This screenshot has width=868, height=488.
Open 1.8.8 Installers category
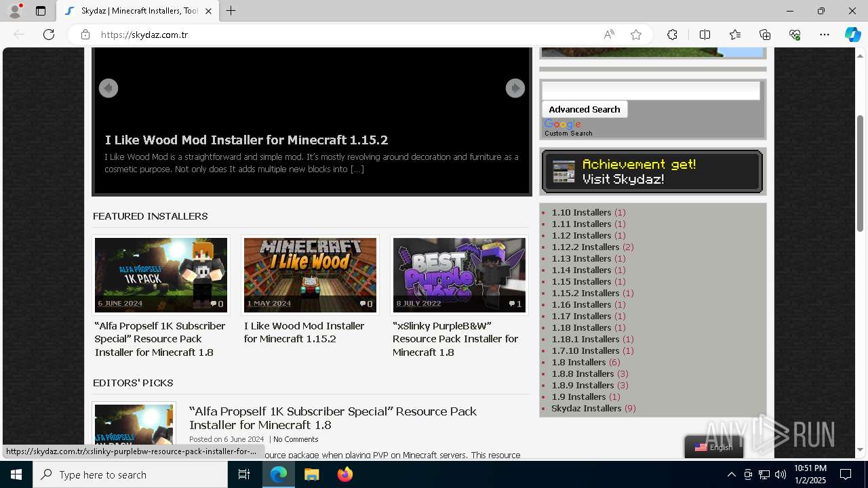click(x=583, y=373)
